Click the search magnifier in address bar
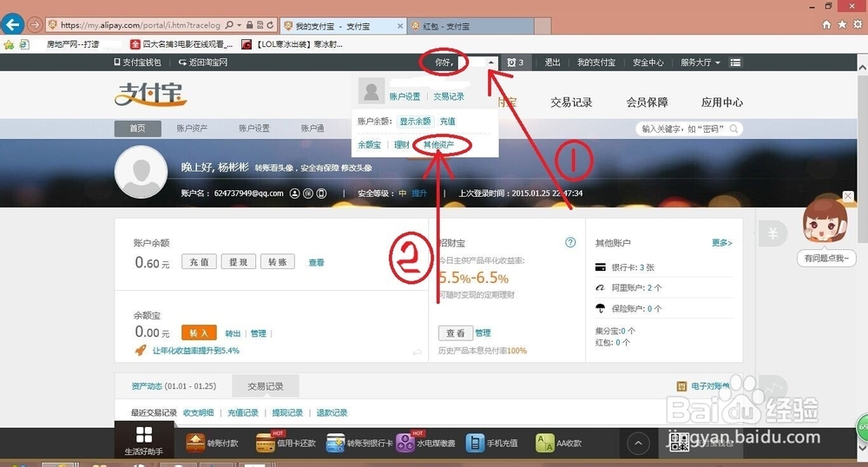This screenshot has width=868, height=467. click(x=230, y=25)
